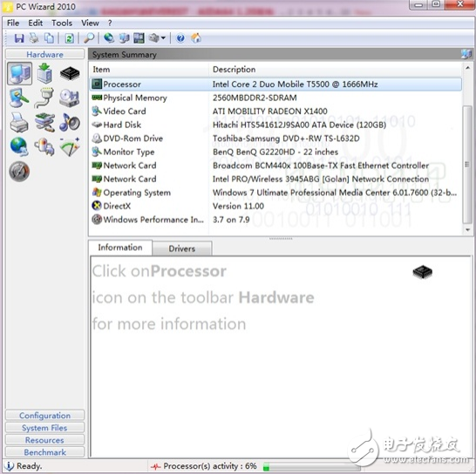Click the black chip icon in Information pane
The width and height of the screenshot is (476, 474).
pos(422,272)
